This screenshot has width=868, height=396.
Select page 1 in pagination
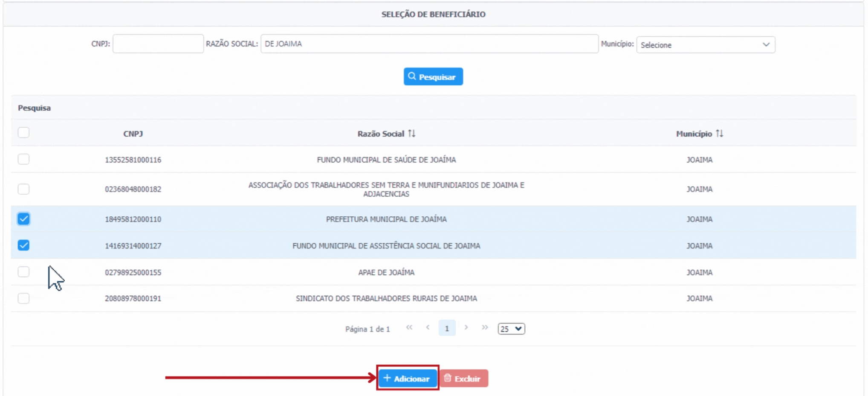tap(447, 328)
